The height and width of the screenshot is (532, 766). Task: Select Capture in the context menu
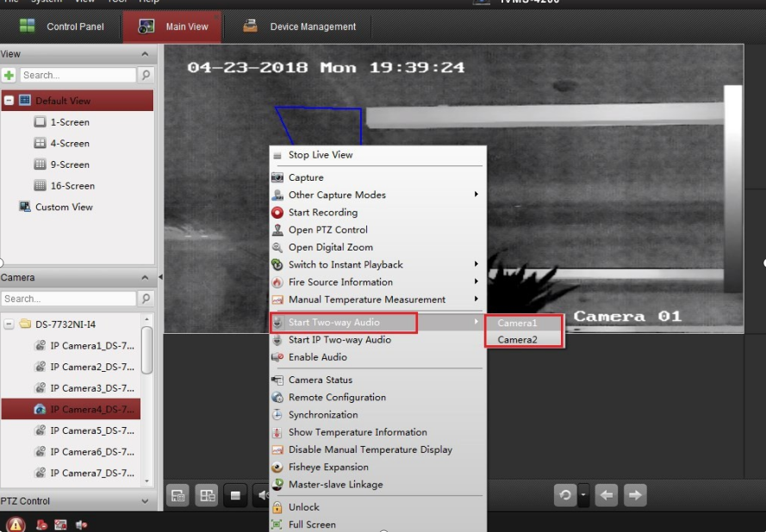pos(377,177)
